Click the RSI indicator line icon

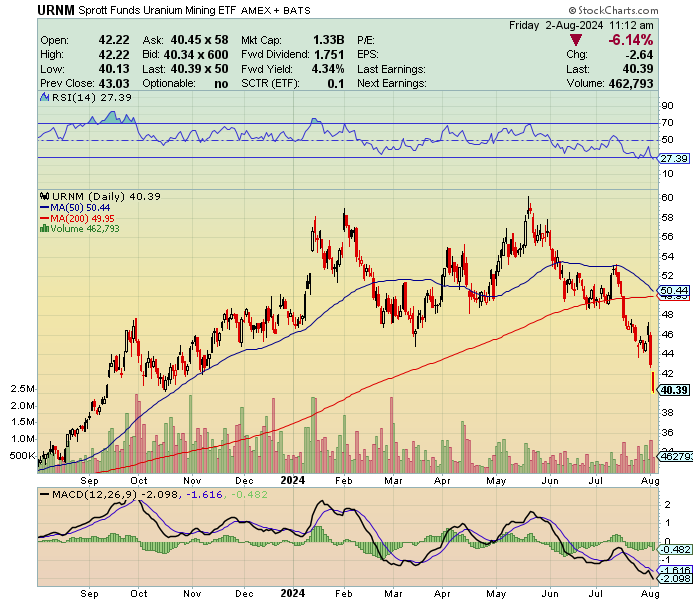(x=44, y=97)
